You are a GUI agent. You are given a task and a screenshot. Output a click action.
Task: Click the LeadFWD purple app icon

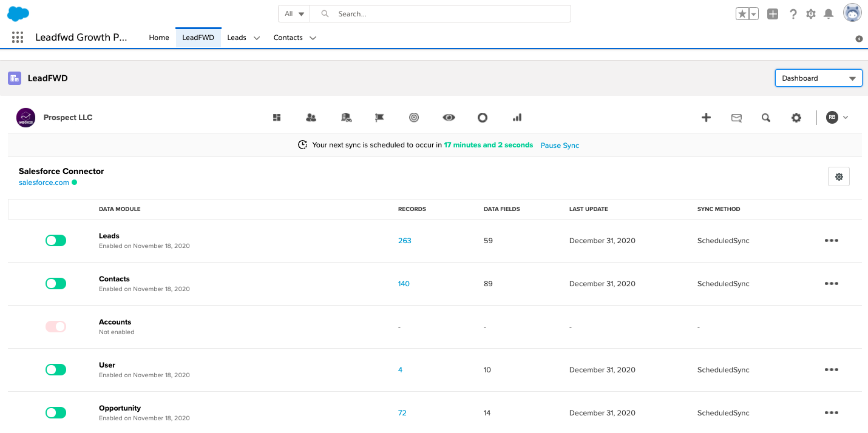(x=15, y=78)
